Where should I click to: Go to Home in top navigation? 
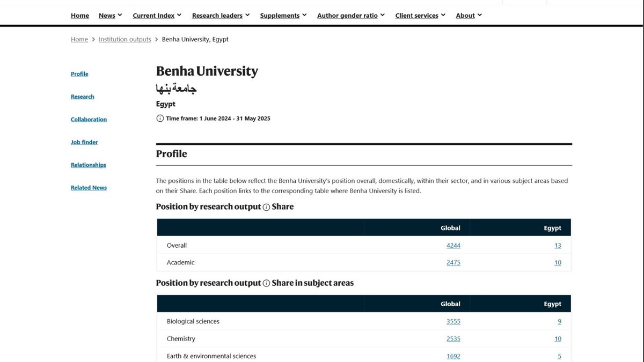(x=80, y=16)
